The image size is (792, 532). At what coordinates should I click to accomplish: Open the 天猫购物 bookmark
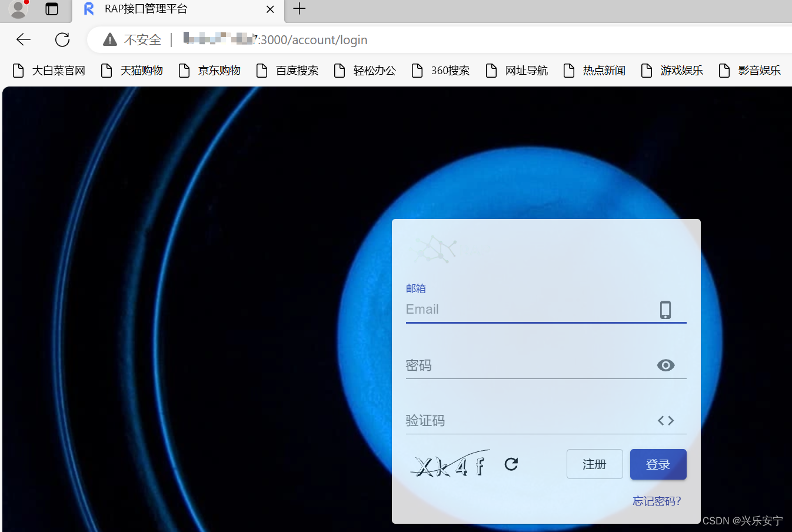[x=132, y=71]
